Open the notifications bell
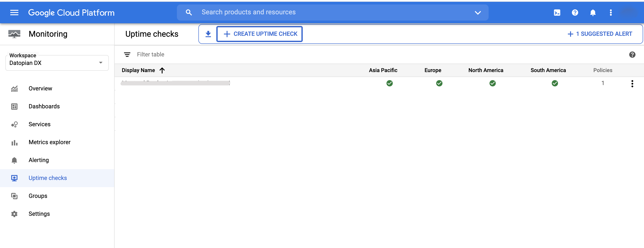 coord(593,13)
